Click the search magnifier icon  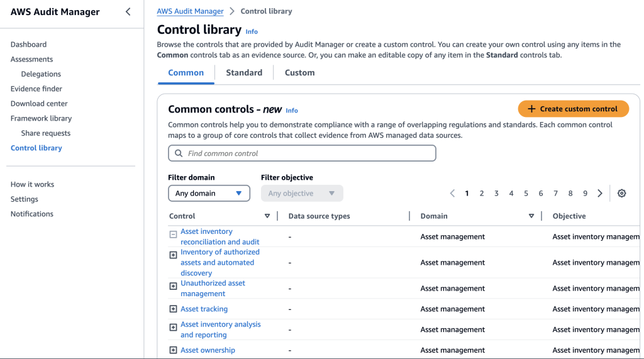pyautogui.click(x=178, y=153)
